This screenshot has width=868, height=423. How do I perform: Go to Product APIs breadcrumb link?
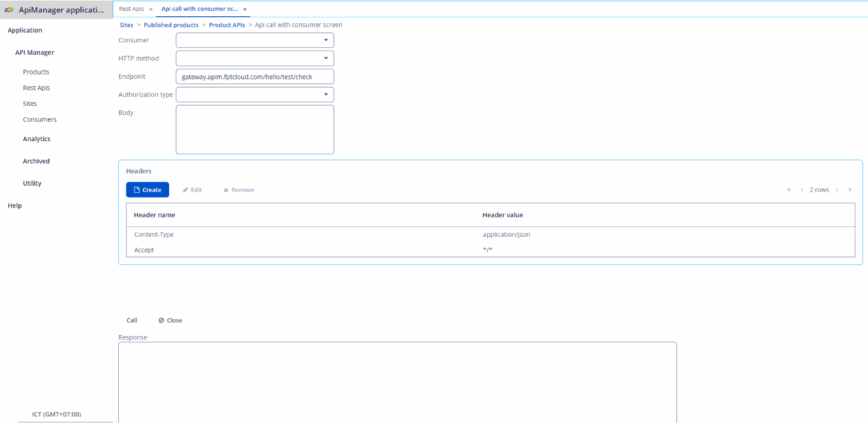227,25
